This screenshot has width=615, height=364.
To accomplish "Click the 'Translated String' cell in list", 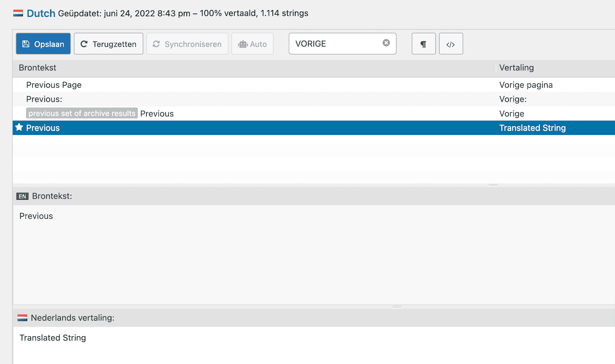I will pyautogui.click(x=532, y=128).
